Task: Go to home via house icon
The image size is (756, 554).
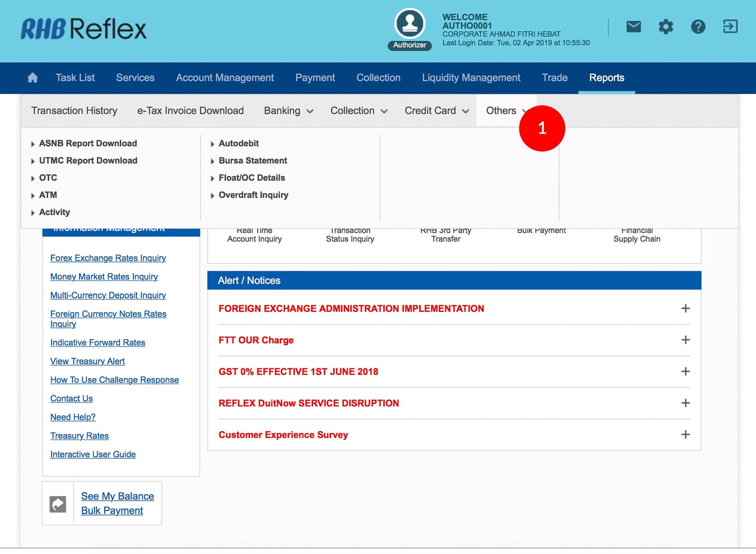Action: 33,78
